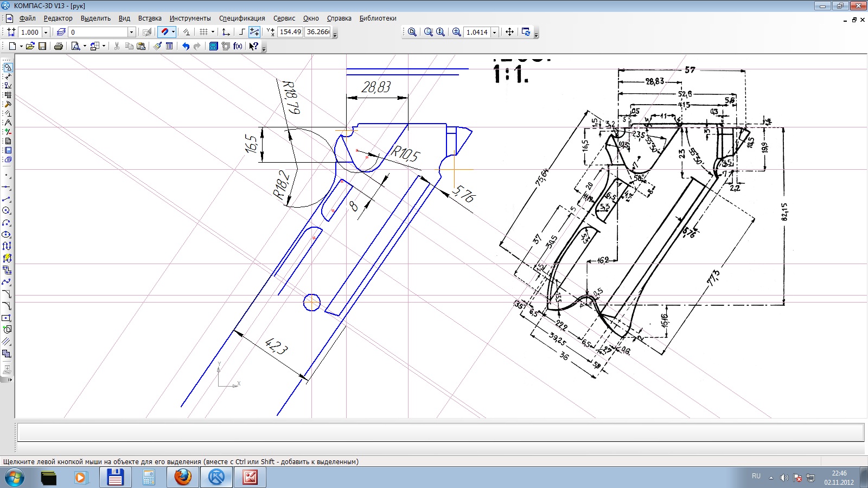Open the Инструменты menu
This screenshot has width=868, height=488.
[190, 18]
